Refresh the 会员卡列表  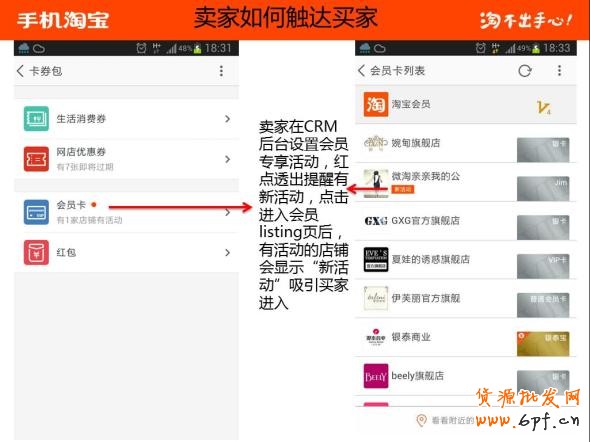tap(525, 70)
